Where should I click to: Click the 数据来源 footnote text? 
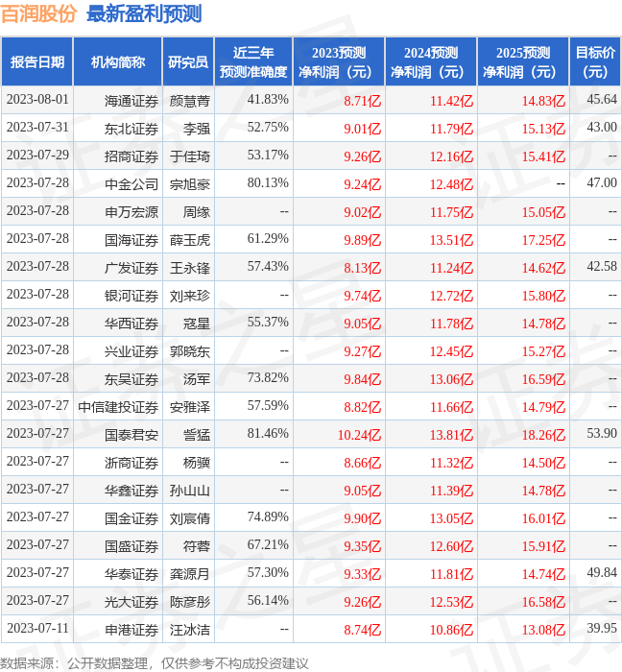point(155,664)
